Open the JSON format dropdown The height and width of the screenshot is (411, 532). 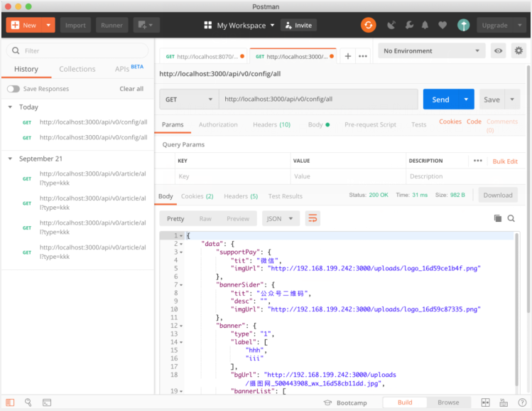coord(281,218)
